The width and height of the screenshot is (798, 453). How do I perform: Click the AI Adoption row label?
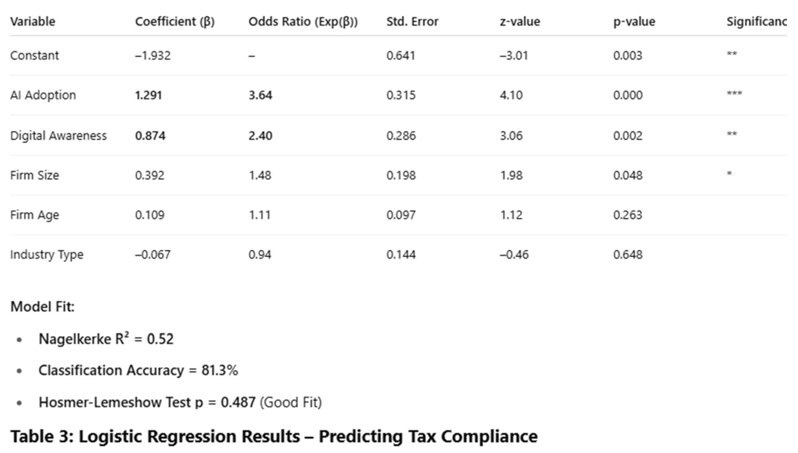43,95
